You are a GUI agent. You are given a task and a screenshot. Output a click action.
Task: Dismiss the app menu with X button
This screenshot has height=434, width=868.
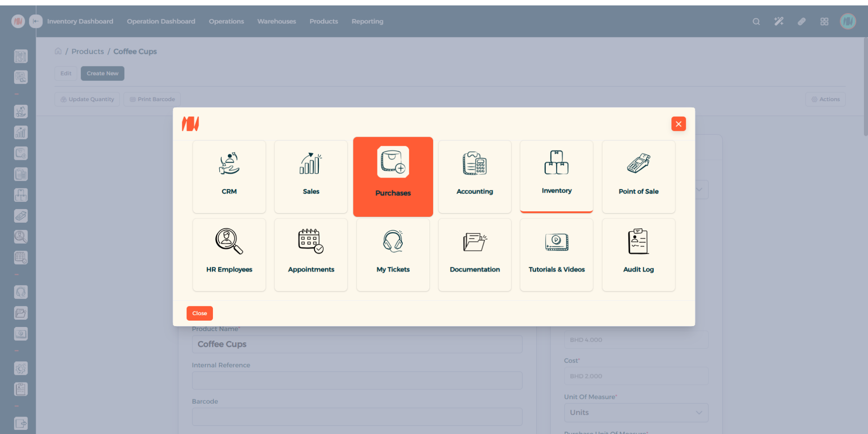pos(678,124)
